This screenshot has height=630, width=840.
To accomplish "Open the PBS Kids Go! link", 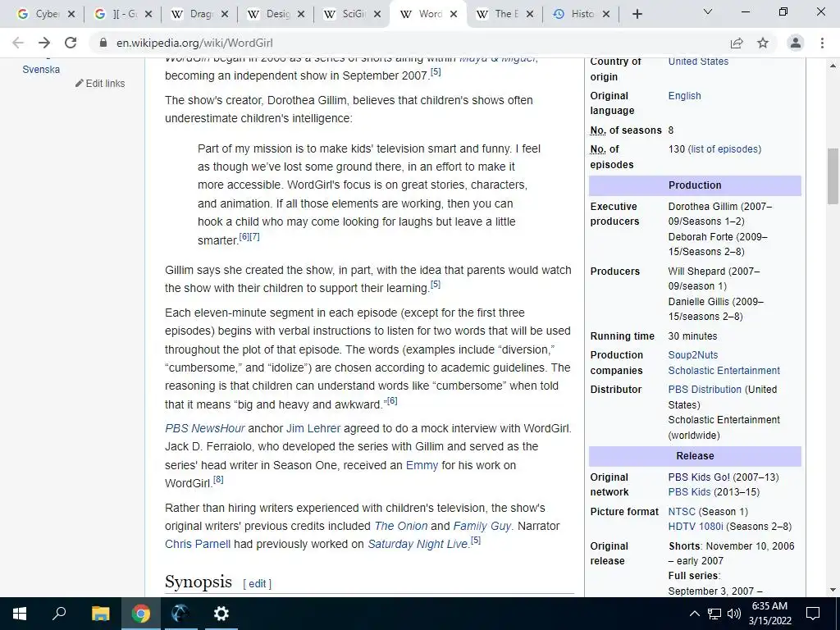I will click(x=699, y=477).
